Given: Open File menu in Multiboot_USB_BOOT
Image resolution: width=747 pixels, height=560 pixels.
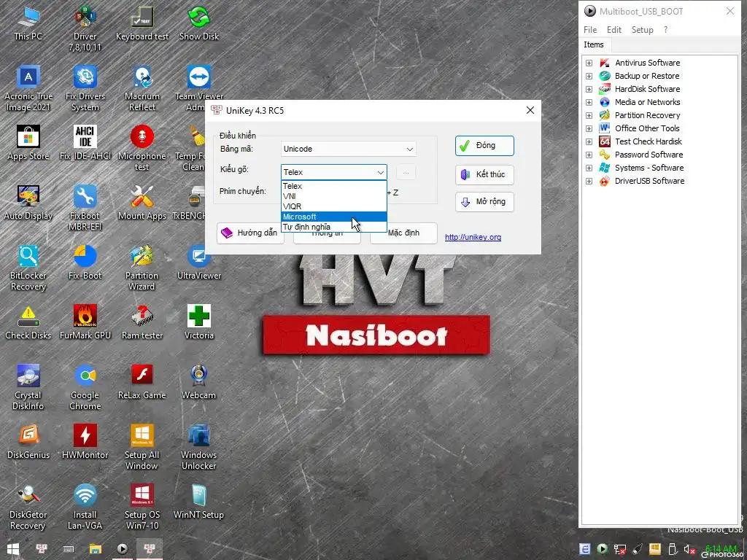Looking at the screenshot, I should tap(589, 29).
